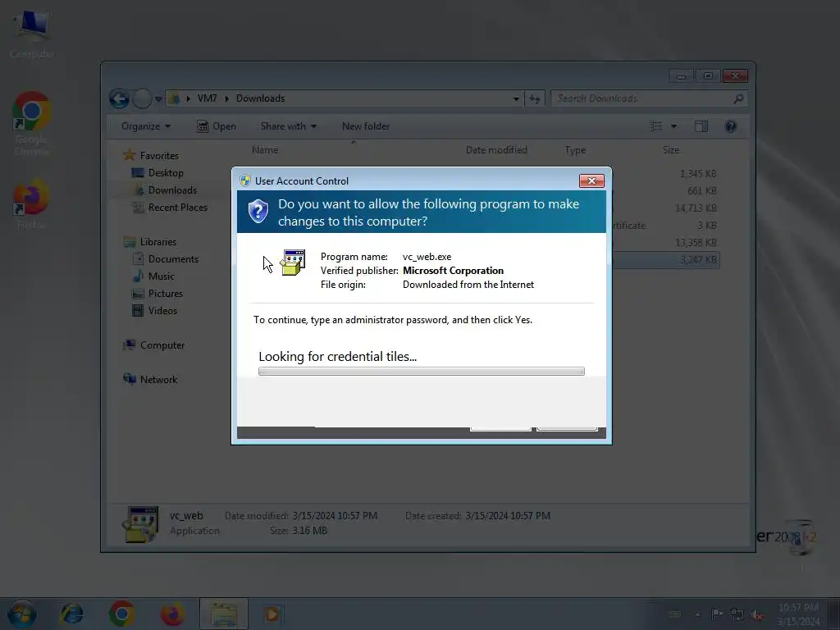Click the Explorer window maximize button
The image size is (840, 630).
click(708, 76)
